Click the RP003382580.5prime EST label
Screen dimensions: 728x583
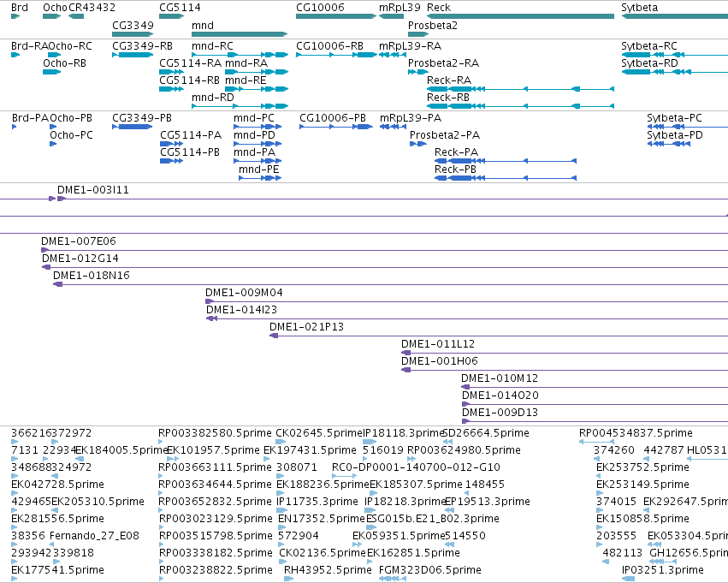215,433
